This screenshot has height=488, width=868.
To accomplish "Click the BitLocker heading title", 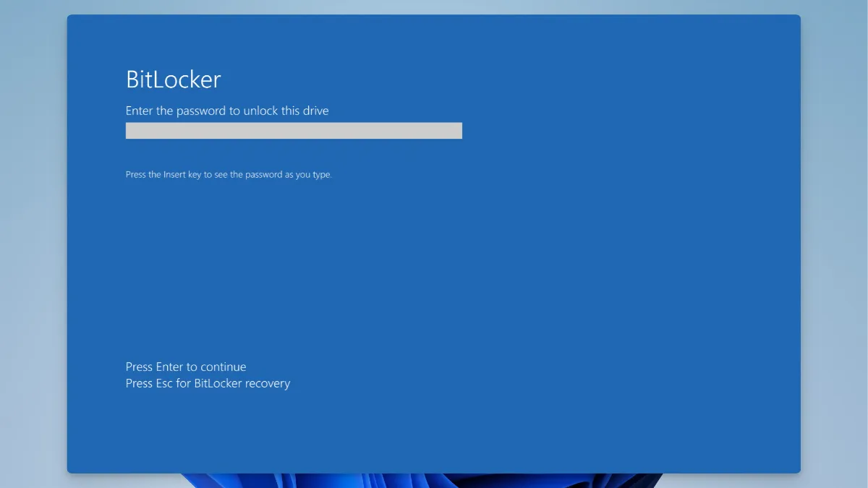I will [x=173, y=79].
